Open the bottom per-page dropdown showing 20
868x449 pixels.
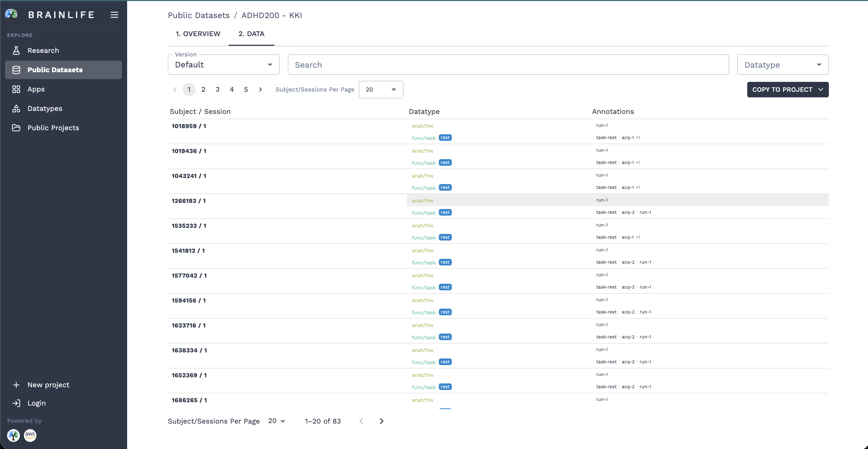point(277,421)
